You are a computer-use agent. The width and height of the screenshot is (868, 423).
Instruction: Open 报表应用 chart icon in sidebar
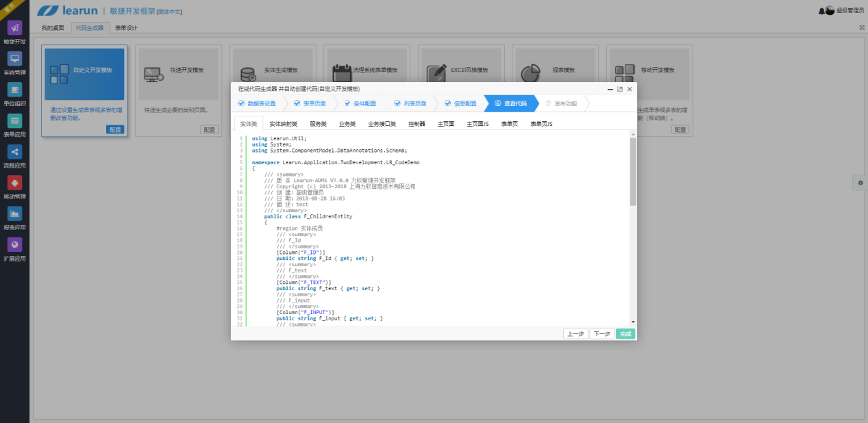pyautogui.click(x=14, y=214)
